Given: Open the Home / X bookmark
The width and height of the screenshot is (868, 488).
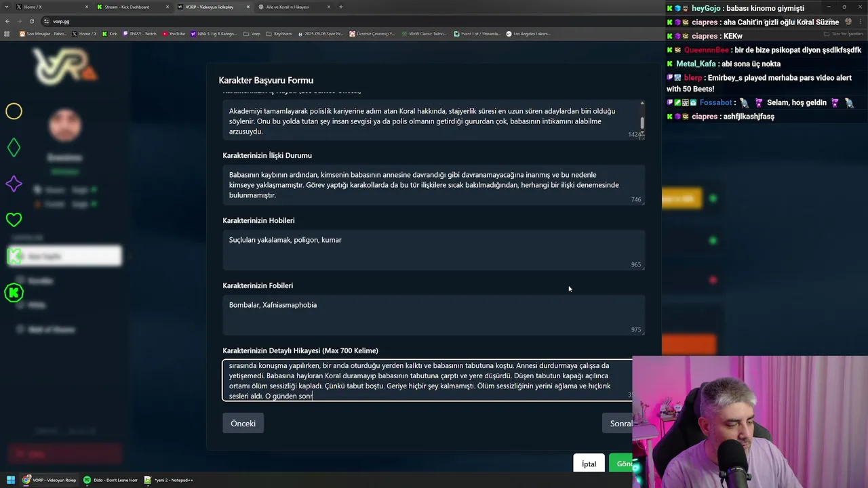Looking at the screenshot, I should click(x=85, y=33).
